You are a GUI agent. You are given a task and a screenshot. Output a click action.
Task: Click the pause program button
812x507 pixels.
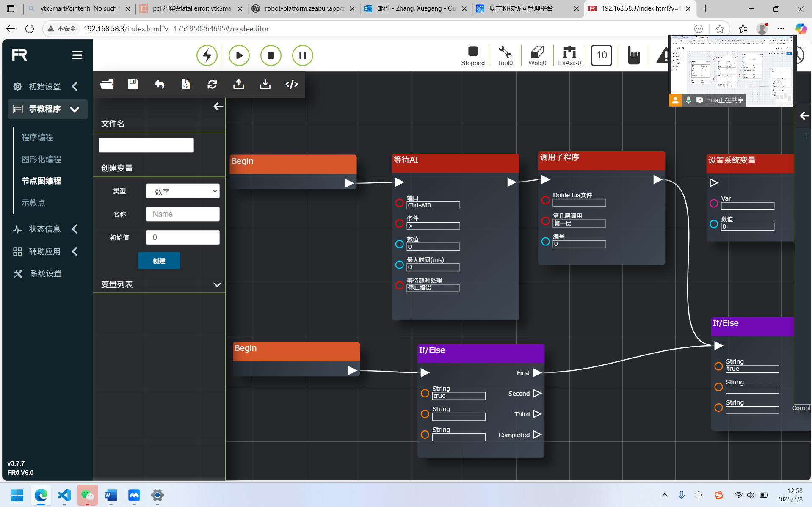click(x=303, y=55)
